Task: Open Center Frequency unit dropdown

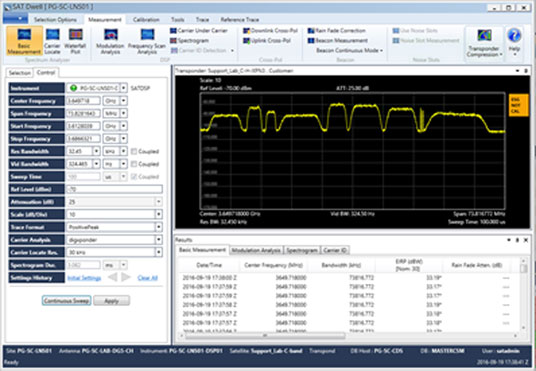Action: point(123,101)
